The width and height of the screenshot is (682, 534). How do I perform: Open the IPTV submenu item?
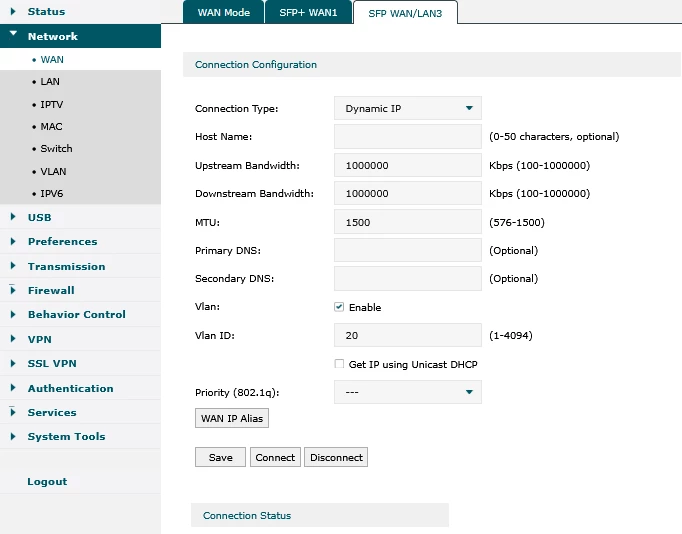(x=51, y=104)
